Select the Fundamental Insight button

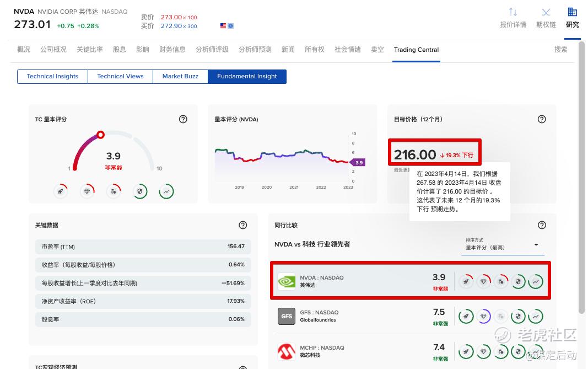[247, 77]
